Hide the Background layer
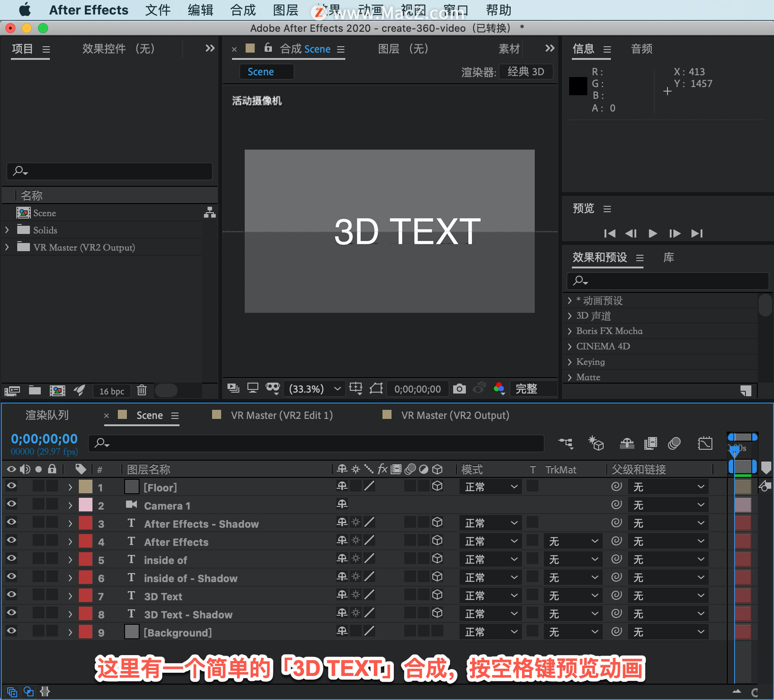The image size is (774, 700). click(11, 631)
